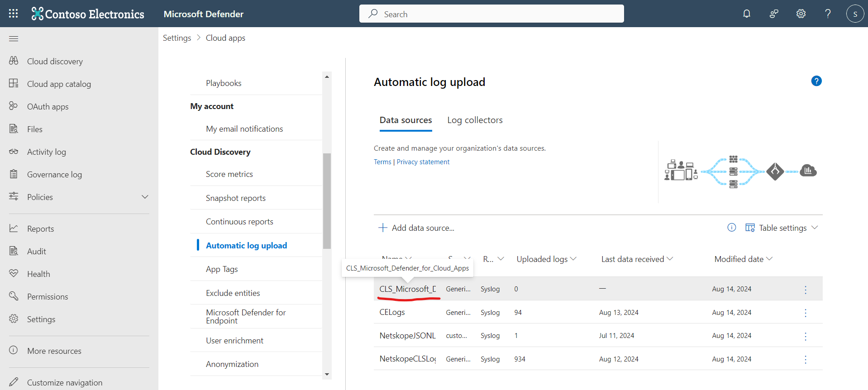The image size is (868, 390).
Task: Open more options for CLS_Microsoft row
Action: [806, 290]
